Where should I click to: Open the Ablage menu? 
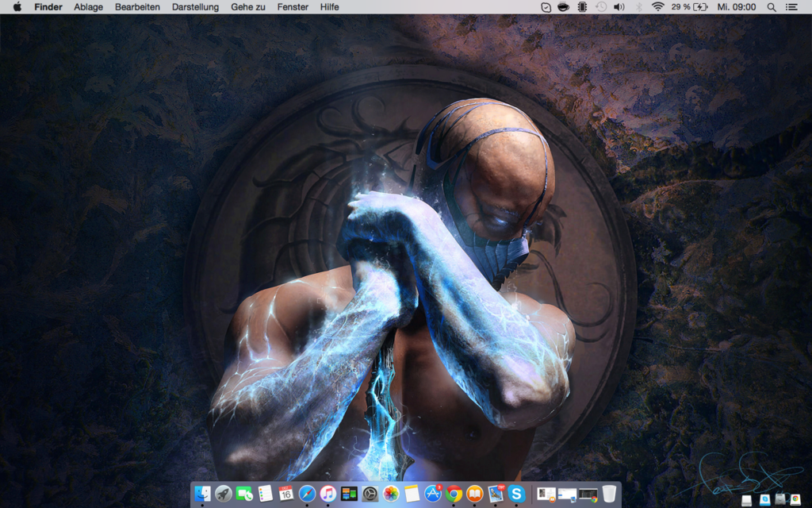(88, 7)
